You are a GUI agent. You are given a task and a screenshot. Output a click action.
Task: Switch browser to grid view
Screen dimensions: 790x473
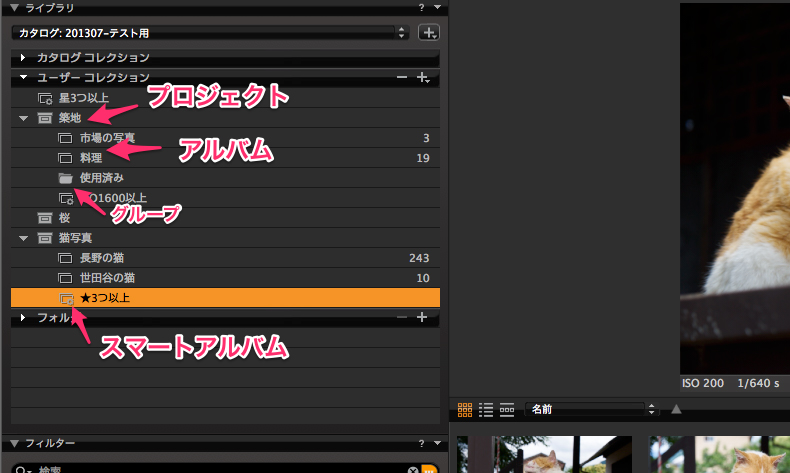point(465,409)
